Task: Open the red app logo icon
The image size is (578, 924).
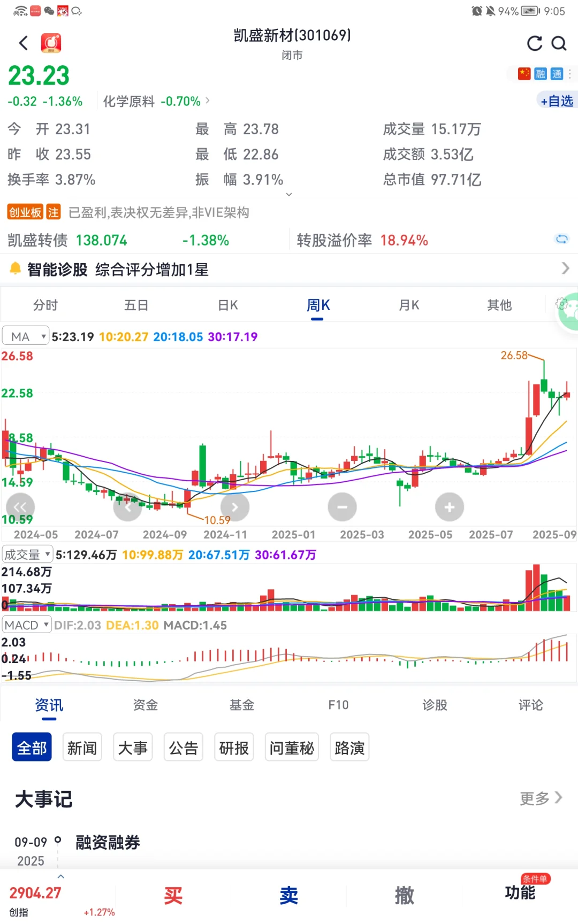Action: pos(51,43)
